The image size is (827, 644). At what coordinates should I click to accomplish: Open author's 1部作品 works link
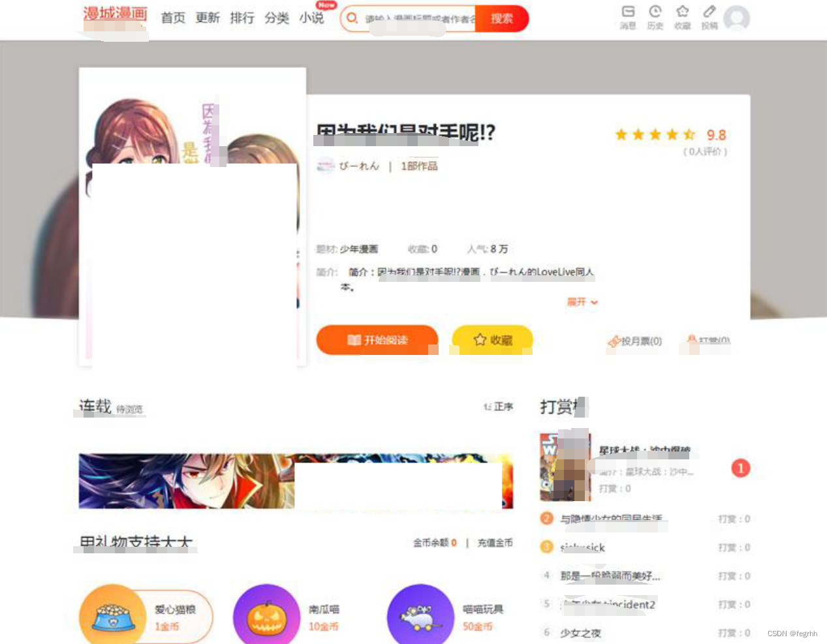coord(419,166)
